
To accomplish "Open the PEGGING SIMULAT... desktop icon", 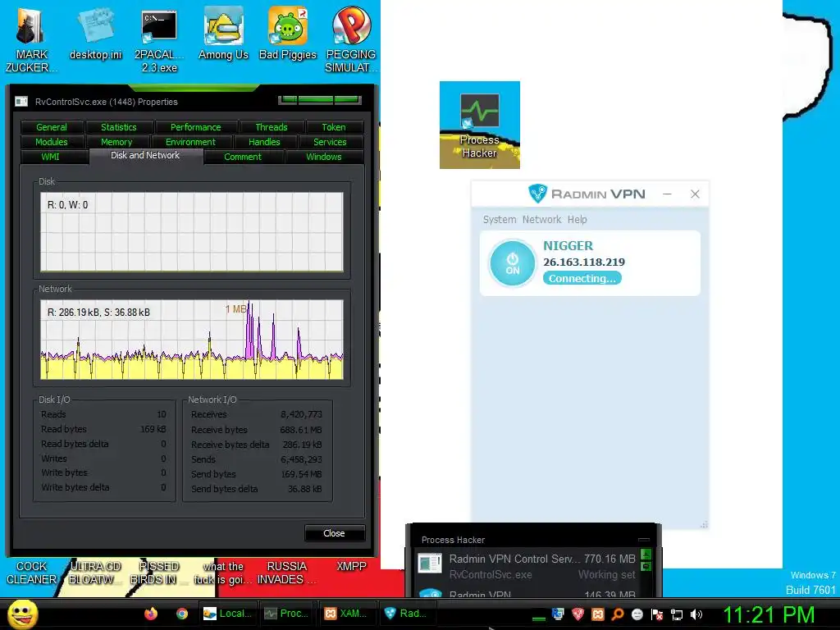I will pyautogui.click(x=351, y=40).
